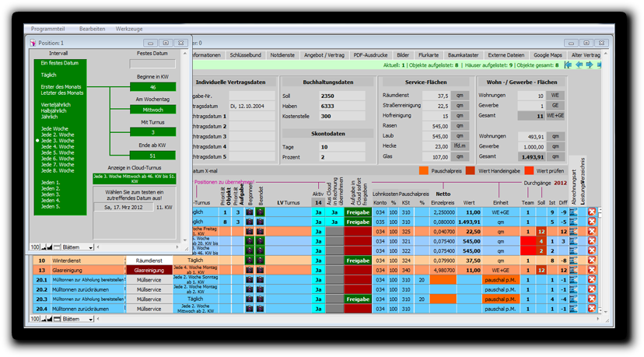Open Blättern dropdown in main window footer
644x357 pixels.
click(x=78, y=319)
